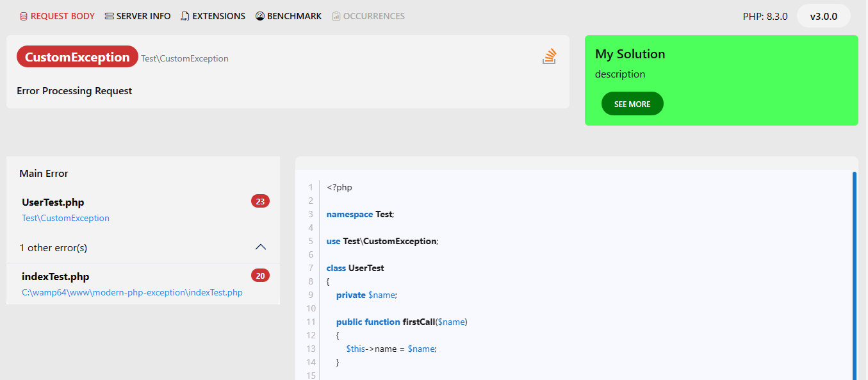Click the red CustomException badge
The width and height of the screenshot is (868, 380).
point(78,57)
